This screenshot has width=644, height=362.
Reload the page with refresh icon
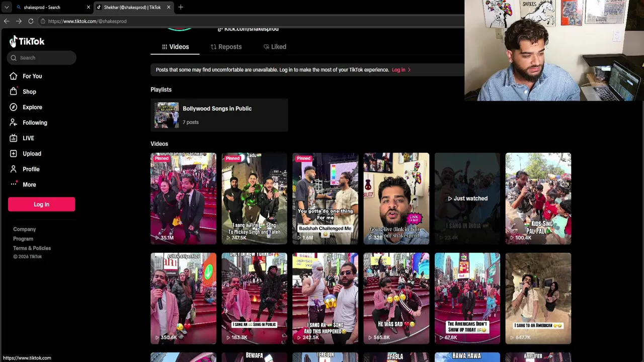coord(31,21)
